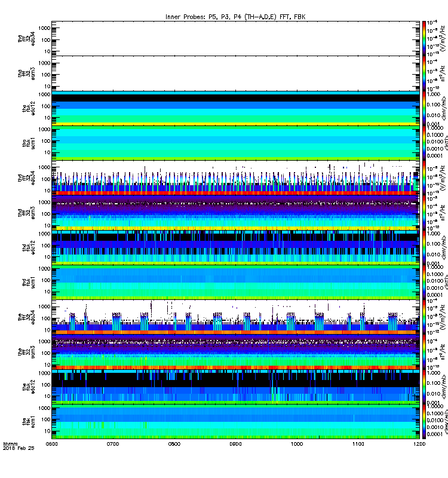Click inside the thd fbk edc12 spectrogram
This screenshot has width=448, height=478.
click(235, 247)
